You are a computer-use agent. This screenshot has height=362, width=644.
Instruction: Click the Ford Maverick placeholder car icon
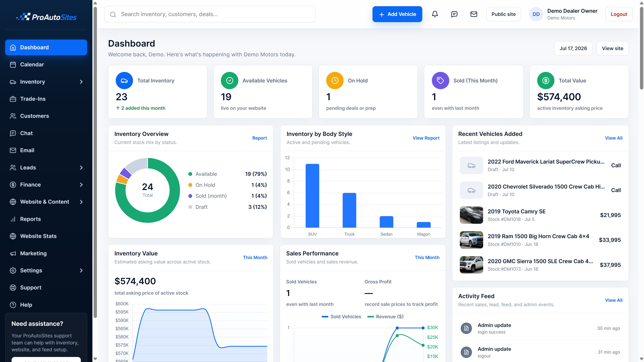point(471,165)
